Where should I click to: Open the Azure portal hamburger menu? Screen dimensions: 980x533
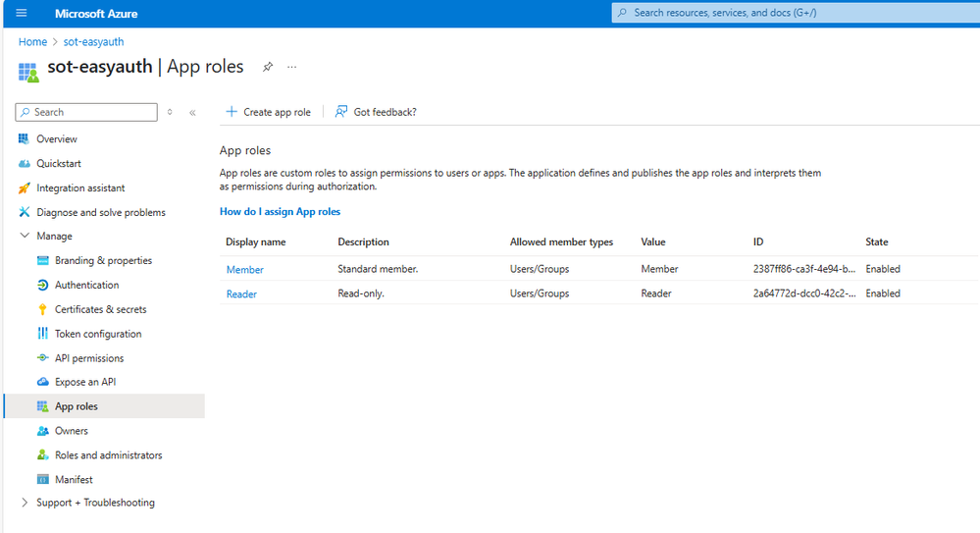(x=22, y=13)
